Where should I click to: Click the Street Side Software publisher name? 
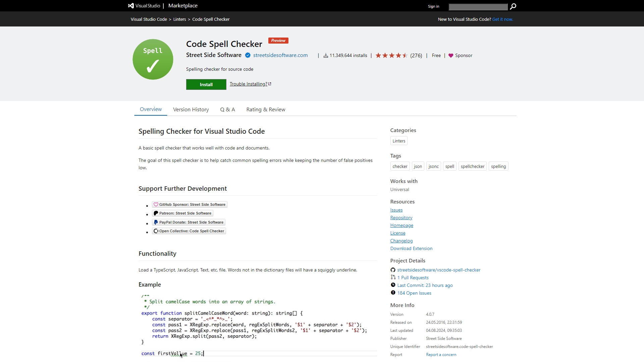214,55
